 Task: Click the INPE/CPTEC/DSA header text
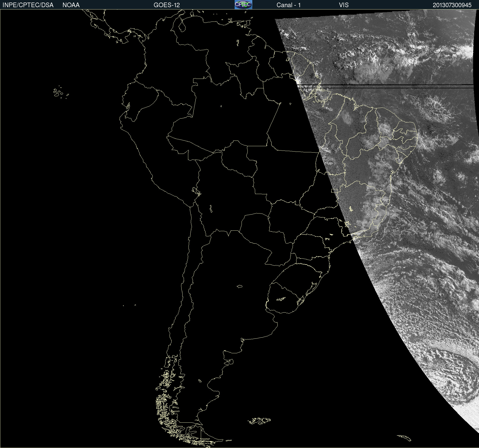pos(28,5)
